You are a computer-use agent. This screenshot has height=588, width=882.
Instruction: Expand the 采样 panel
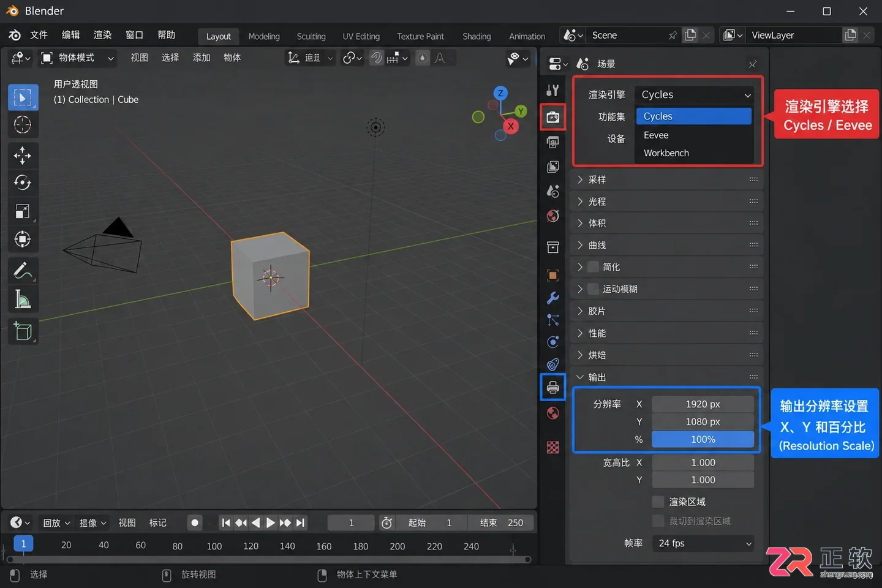click(666, 179)
